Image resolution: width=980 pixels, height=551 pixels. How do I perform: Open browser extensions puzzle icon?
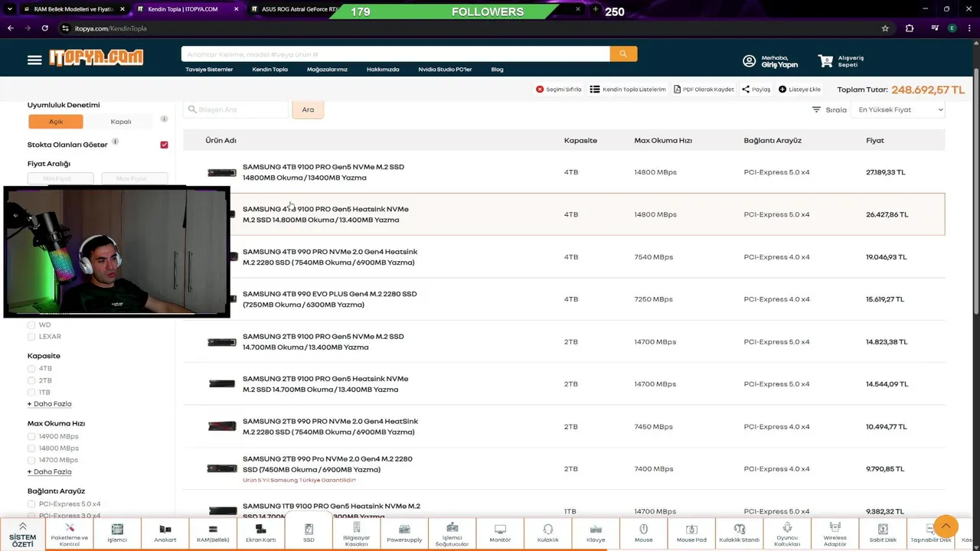(x=910, y=28)
